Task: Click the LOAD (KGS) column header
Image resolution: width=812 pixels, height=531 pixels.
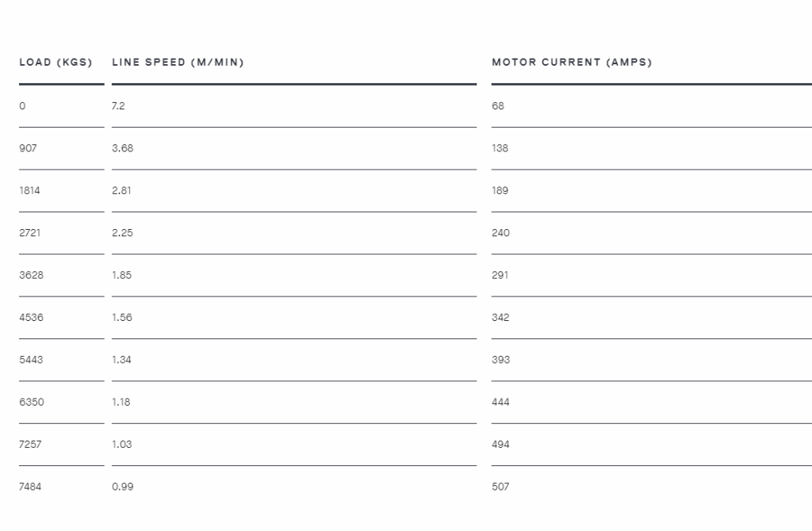Action: pyautogui.click(x=56, y=62)
